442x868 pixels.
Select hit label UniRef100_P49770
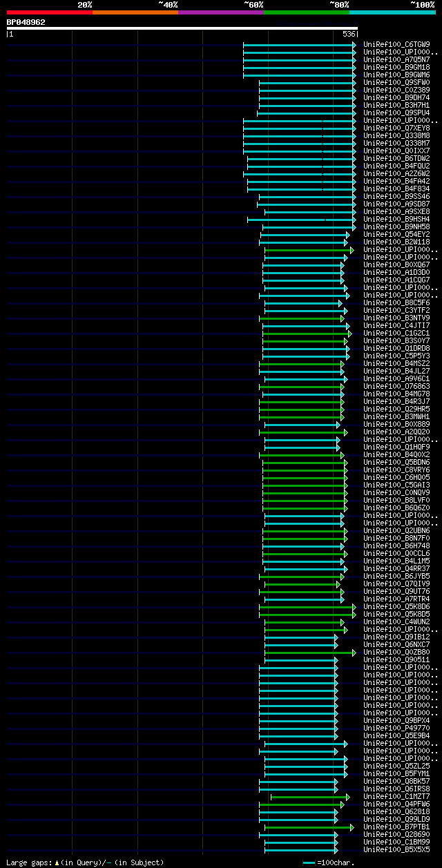(397, 729)
